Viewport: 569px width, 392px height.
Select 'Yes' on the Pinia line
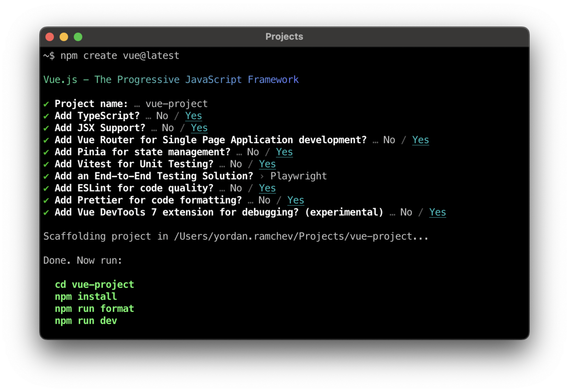pyautogui.click(x=284, y=152)
